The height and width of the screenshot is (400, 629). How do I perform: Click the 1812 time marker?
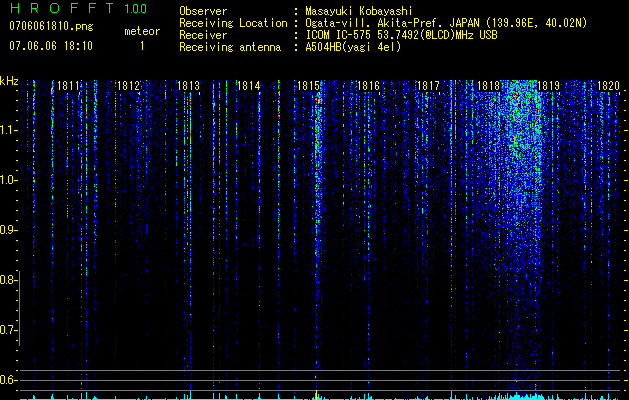click(x=128, y=85)
